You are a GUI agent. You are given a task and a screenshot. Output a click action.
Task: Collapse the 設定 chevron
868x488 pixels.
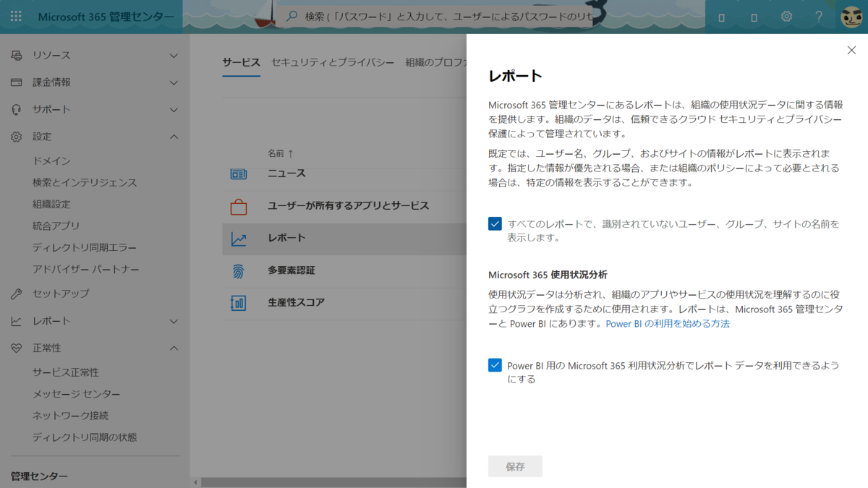click(x=174, y=137)
